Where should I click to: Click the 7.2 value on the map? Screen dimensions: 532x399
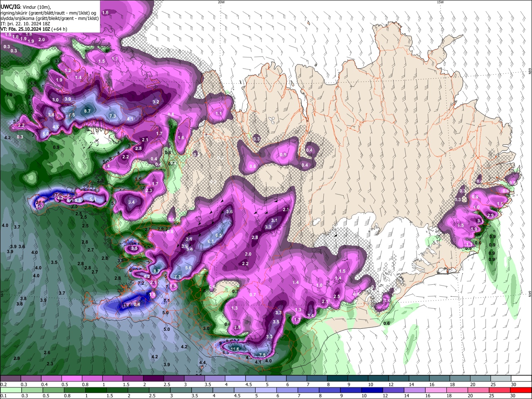[x=141, y=283]
